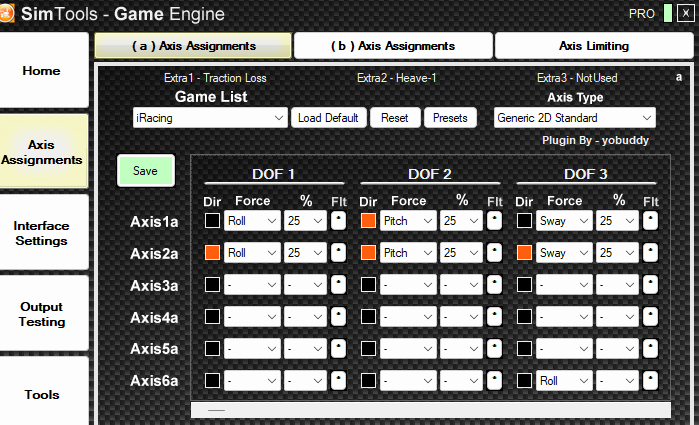Screen dimensions: 699x425
Task: Switch to the (b) Axis Assignments tab
Action: 393,45
